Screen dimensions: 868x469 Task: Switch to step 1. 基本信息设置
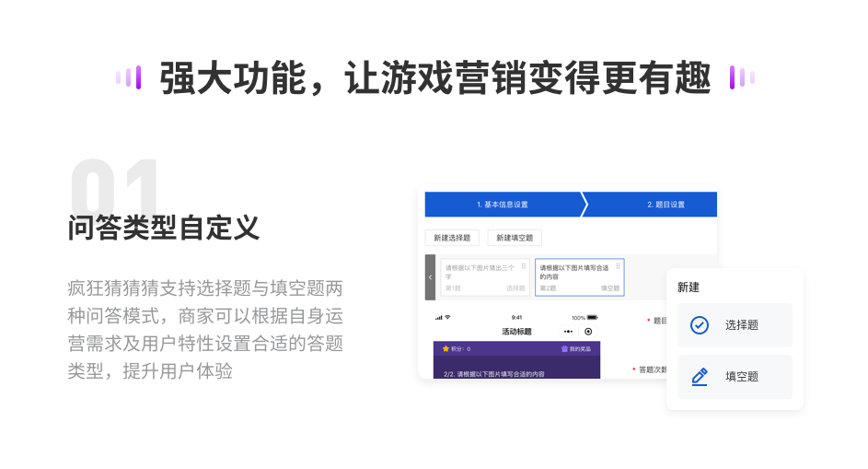(x=502, y=205)
